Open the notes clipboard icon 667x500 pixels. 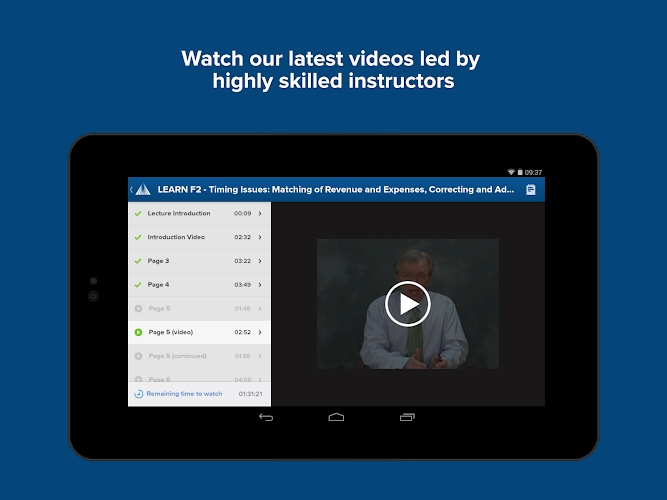530,189
